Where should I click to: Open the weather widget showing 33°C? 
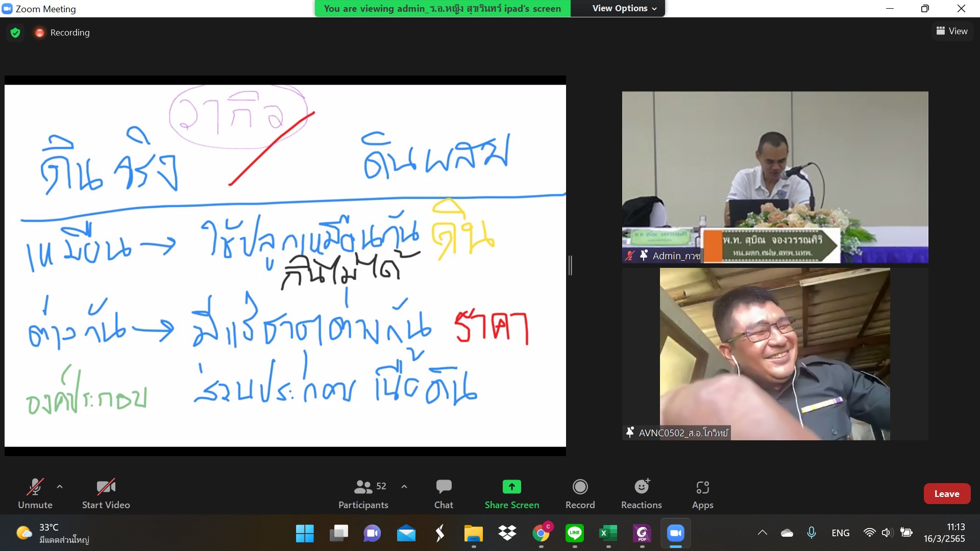click(52, 534)
